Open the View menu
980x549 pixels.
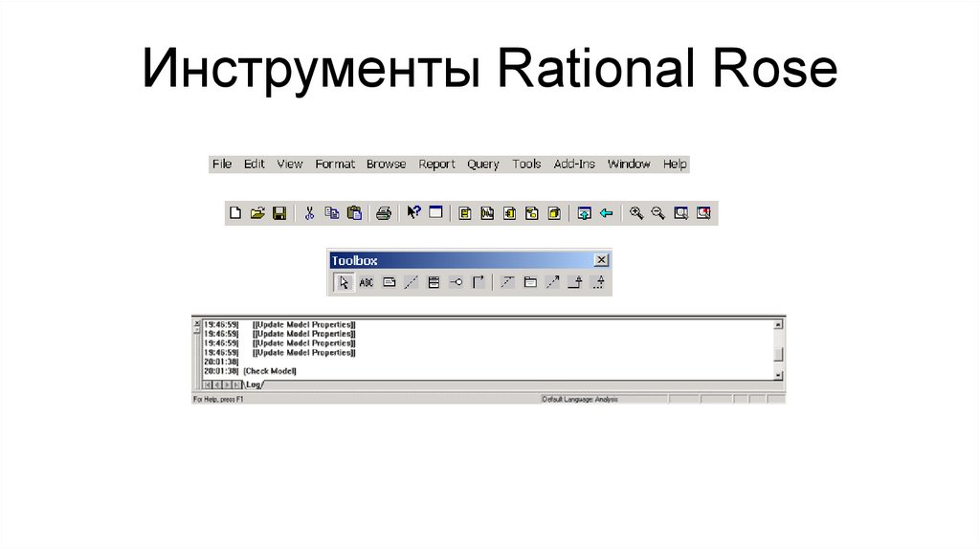[289, 164]
